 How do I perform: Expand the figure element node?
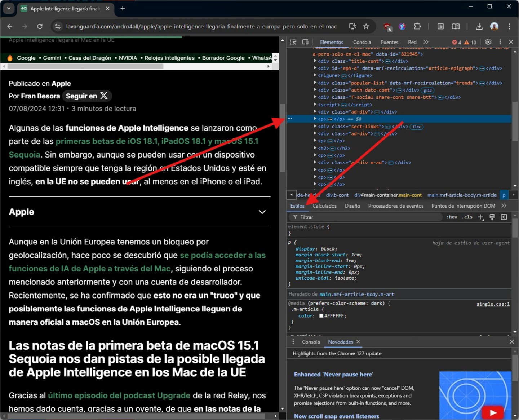point(315,75)
